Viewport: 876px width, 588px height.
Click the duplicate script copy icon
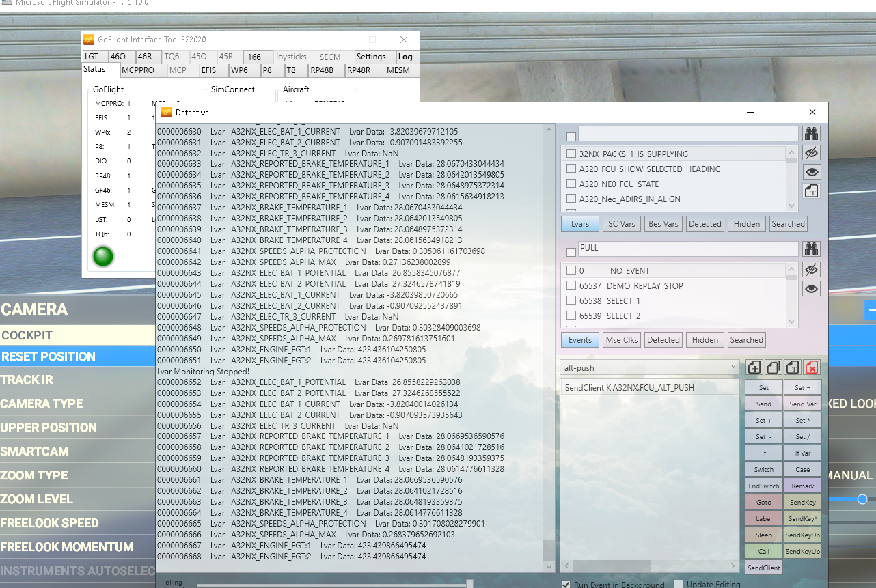773,367
